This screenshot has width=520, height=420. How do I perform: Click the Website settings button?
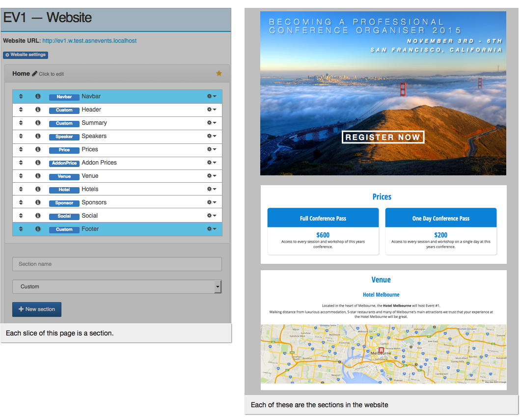[x=26, y=55]
